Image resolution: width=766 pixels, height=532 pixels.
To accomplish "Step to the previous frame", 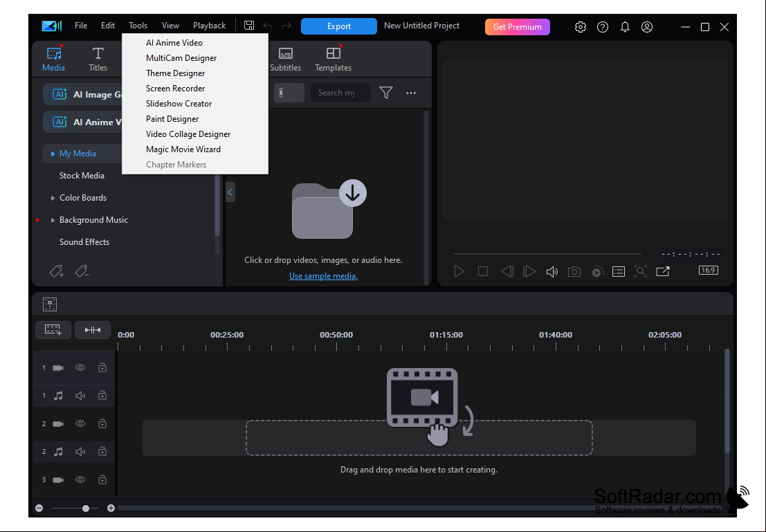I will coord(507,271).
